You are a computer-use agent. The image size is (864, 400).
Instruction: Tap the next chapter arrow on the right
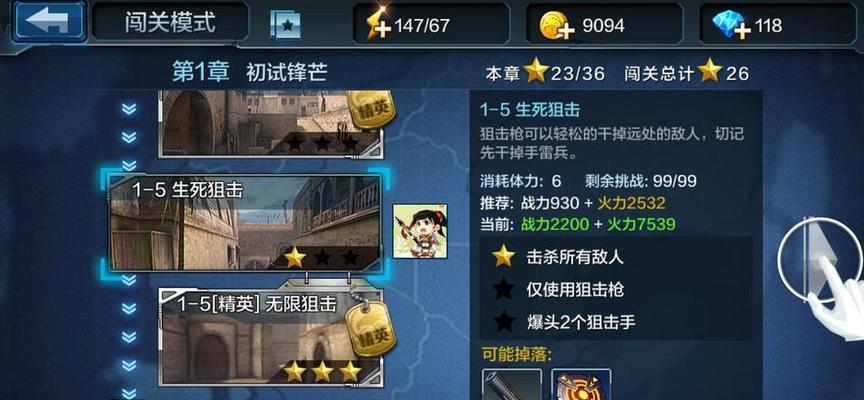coord(821,258)
